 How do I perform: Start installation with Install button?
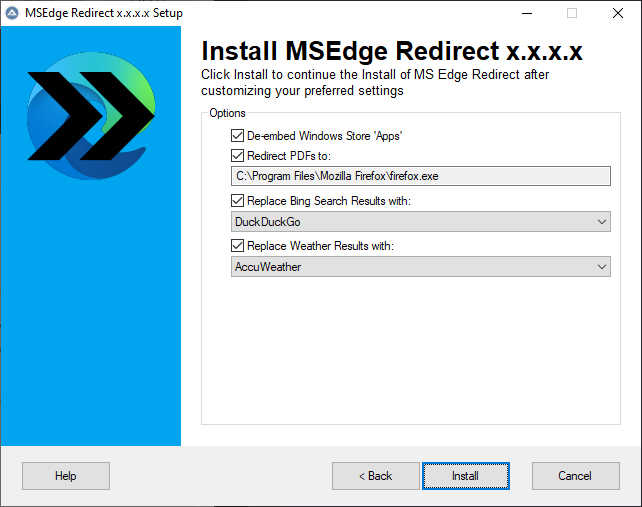point(466,476)
